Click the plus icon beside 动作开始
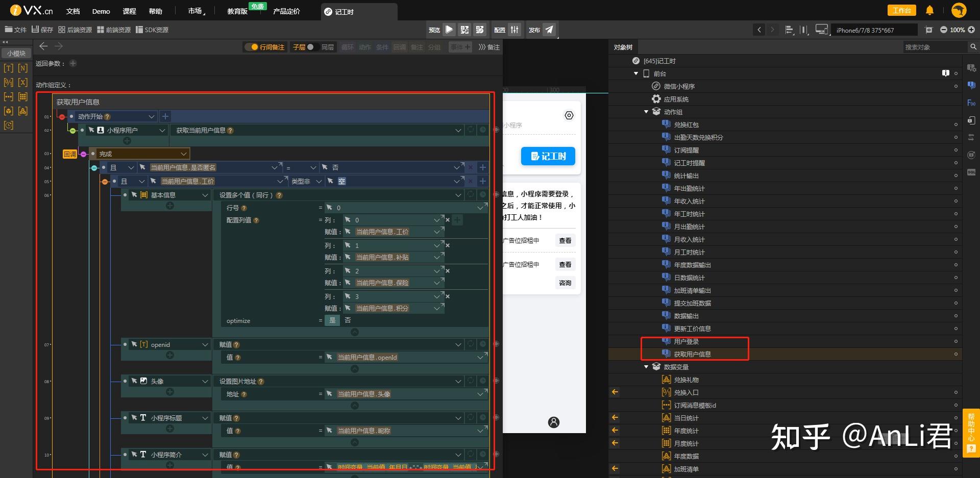The height and width of the screenshot is (478, 980). click(165, 117)
